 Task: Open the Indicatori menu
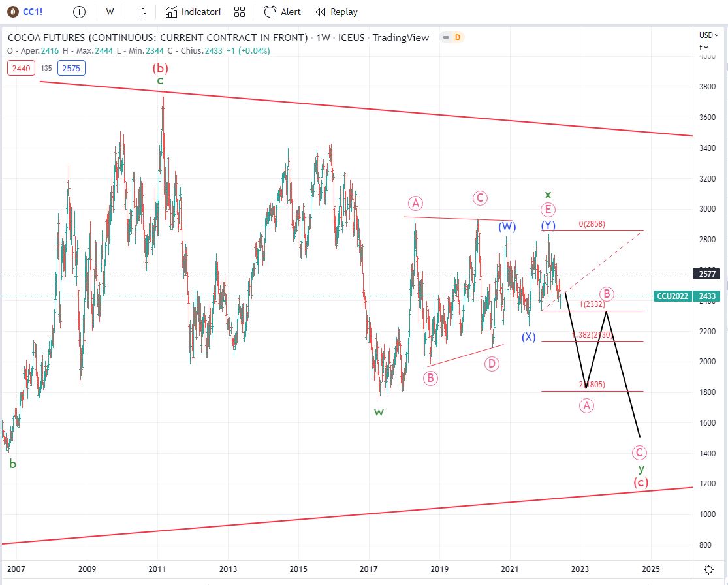coord(193,12)
